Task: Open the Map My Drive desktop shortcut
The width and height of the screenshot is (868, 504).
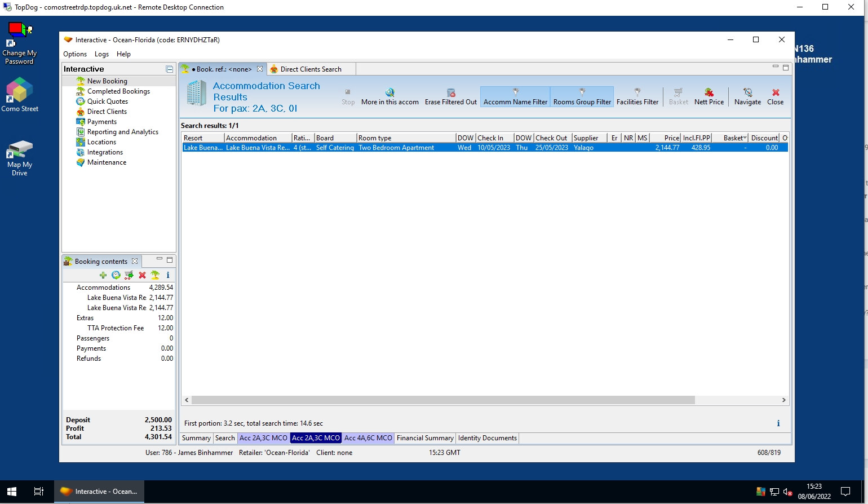Action: click(20, 158)
